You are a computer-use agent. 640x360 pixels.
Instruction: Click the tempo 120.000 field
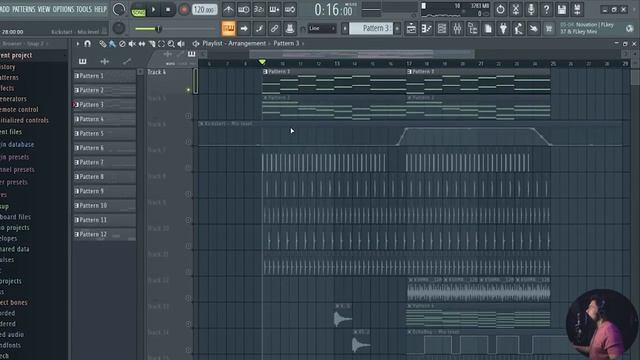204,9
